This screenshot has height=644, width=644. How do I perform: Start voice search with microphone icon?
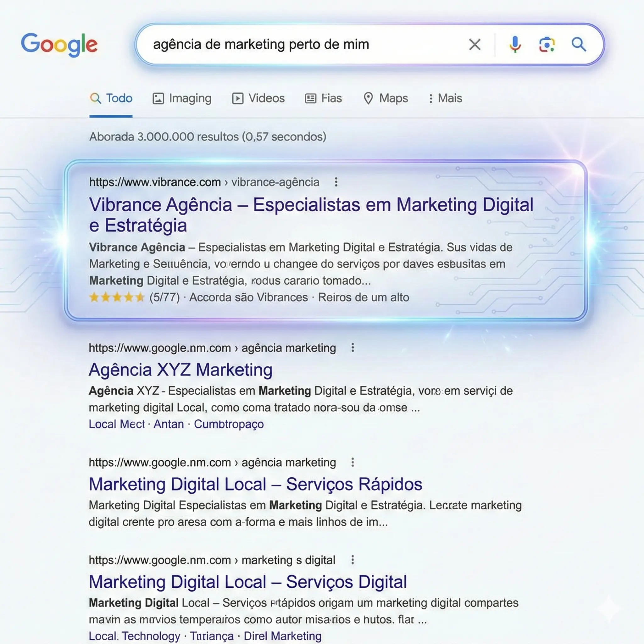(515, 44)
